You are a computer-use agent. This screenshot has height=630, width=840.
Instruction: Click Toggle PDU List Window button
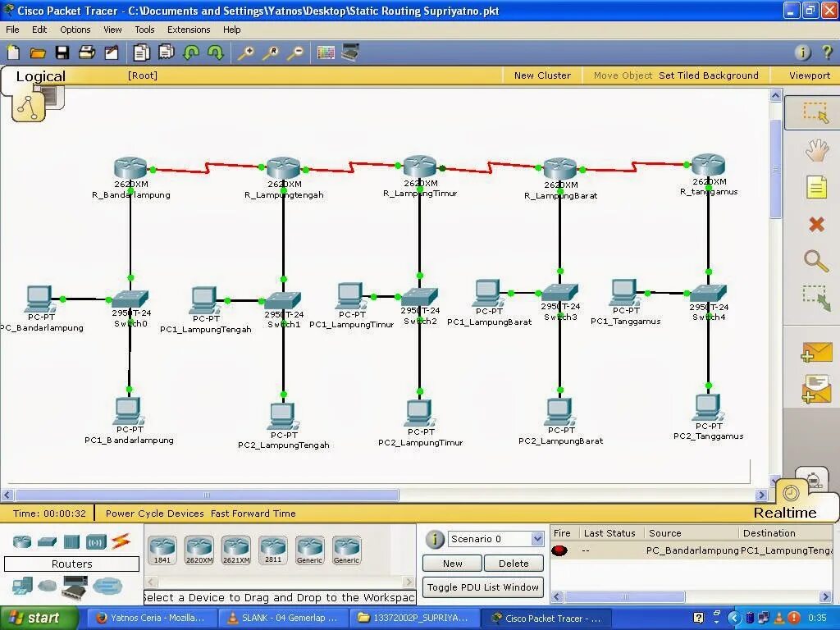482,587
